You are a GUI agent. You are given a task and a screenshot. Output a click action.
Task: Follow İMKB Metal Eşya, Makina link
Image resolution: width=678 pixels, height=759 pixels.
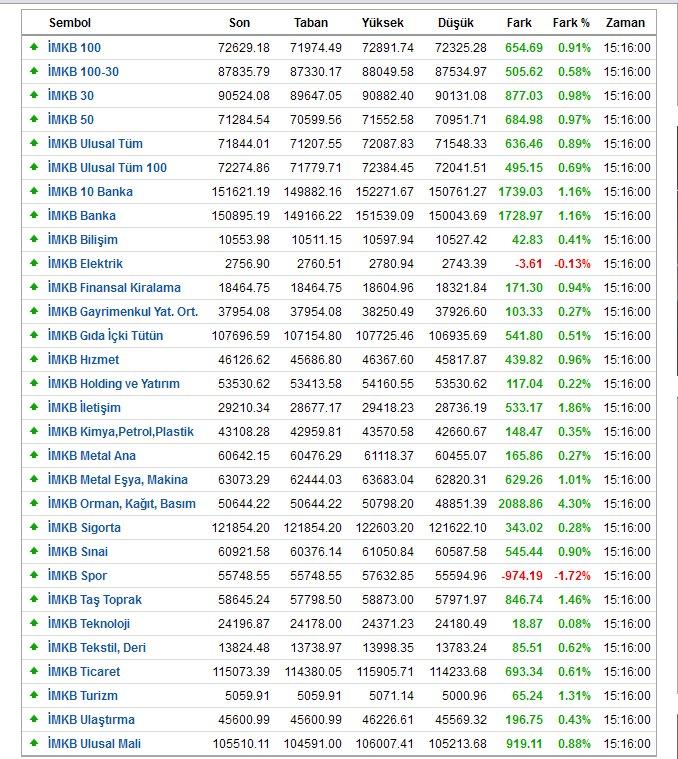pyautogui.click(x=118, y=480)
